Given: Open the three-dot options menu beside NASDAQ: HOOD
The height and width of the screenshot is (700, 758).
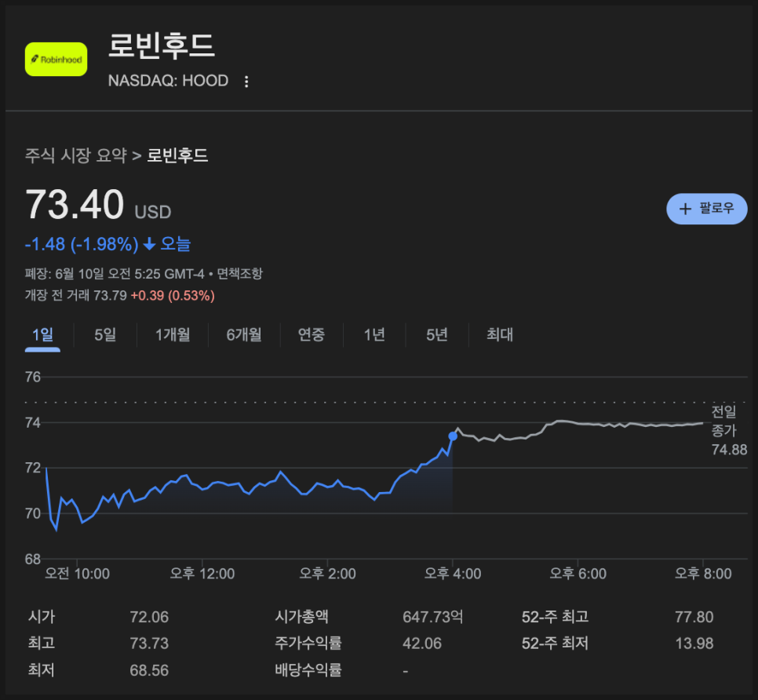Looking at the screenshot, I should point(246,81).
